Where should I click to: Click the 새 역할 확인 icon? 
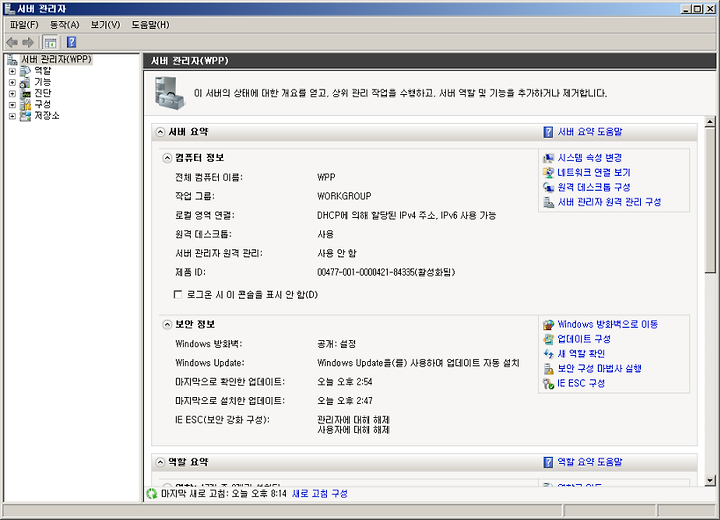click(x=548, y=354)
